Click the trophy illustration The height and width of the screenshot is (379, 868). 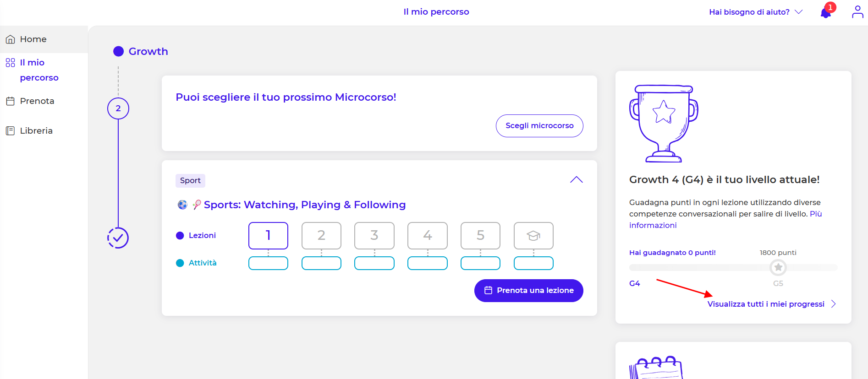click(x=664, y=124)
